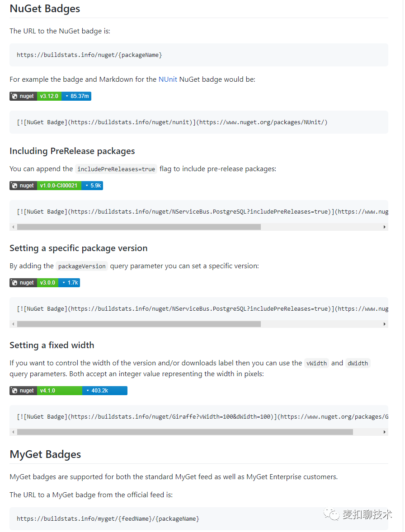Click the myget feedName URL code block

pyautogui.click(x=198, y=519)
